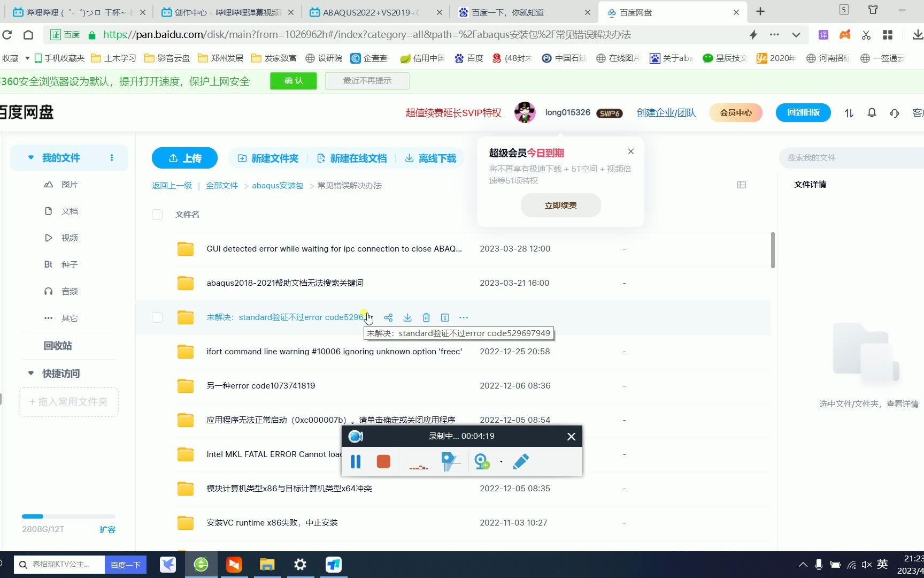Click the 搜索我的文件 search field

[851, 158]
